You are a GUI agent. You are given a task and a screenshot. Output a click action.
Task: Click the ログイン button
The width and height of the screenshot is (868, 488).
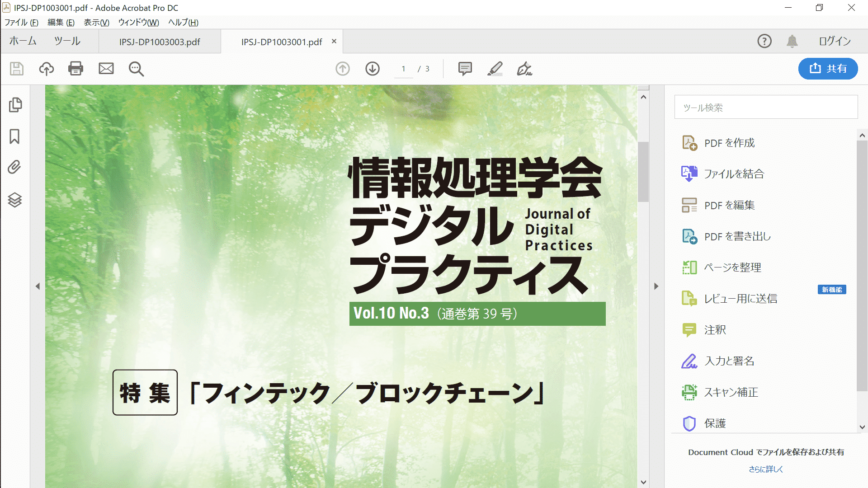tap(835, 41)
